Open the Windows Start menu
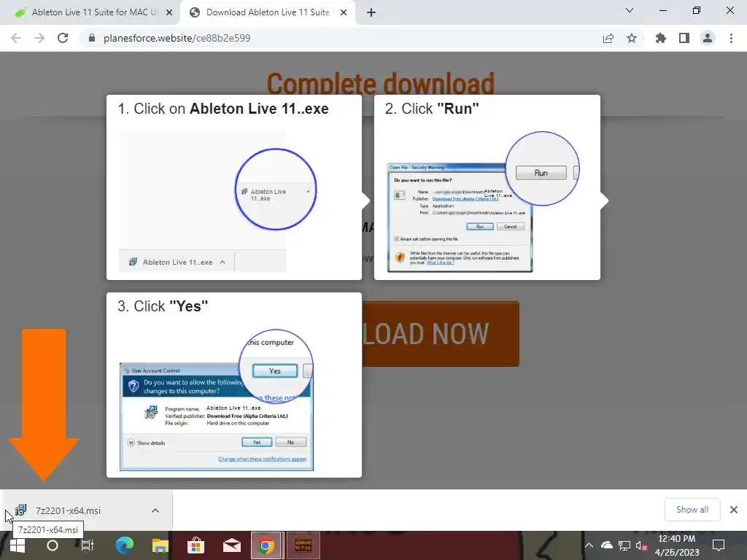 point(18,545)
